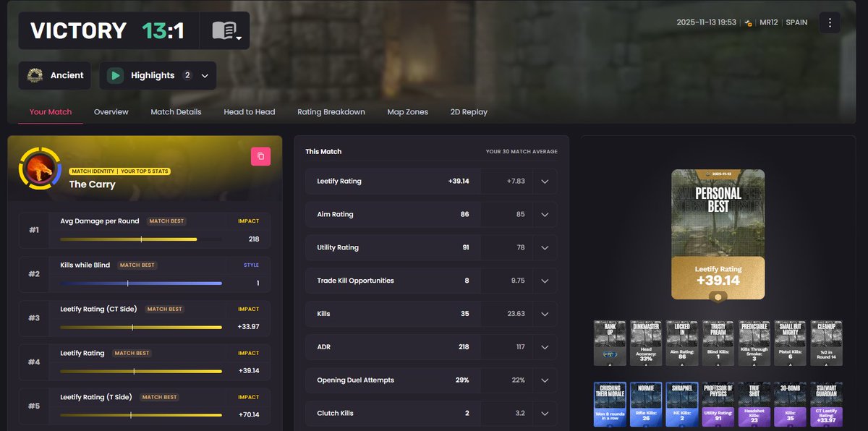868x431 pixels.
Task: Open the Personal Best gold card
Action: [x=718, y=234]
